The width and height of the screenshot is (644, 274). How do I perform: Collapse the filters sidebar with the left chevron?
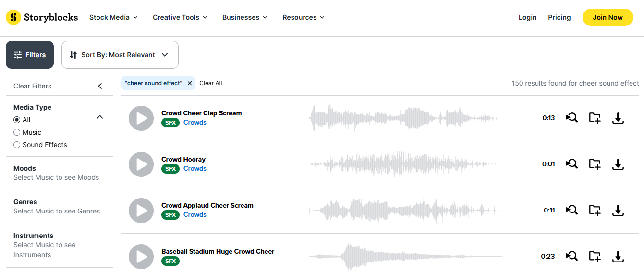[x=100, y=86]
